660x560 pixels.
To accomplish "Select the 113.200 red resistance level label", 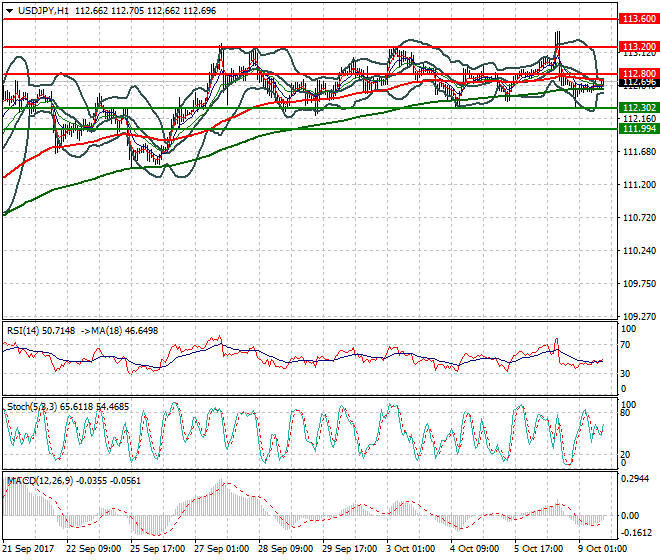I will (x=639, y=46).
